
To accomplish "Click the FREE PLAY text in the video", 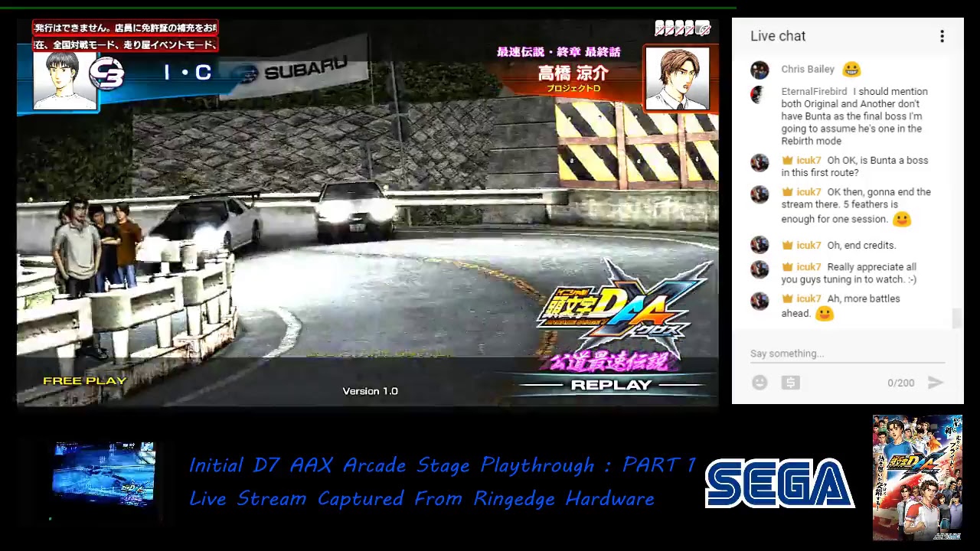I will click(x=84, y=381).
